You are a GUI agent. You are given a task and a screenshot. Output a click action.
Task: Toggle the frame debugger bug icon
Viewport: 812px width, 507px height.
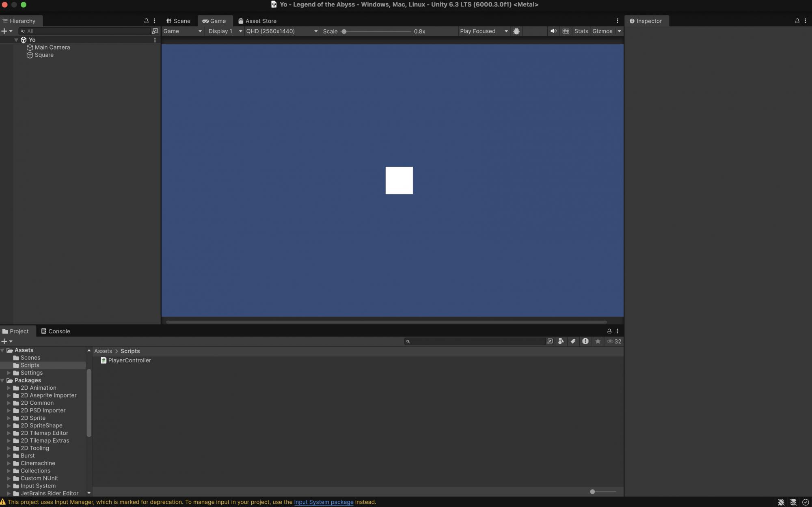coord(516,31)
